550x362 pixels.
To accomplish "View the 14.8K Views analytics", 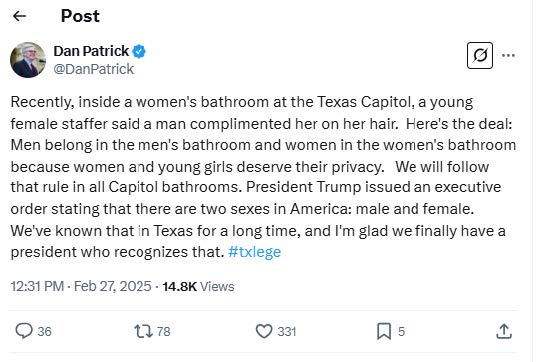I will 198,287.
